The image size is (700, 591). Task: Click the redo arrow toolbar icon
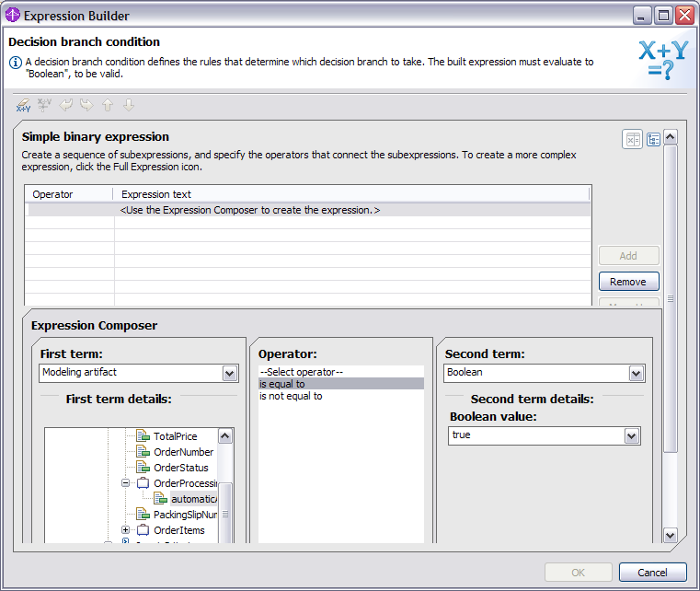click(86, 105)
